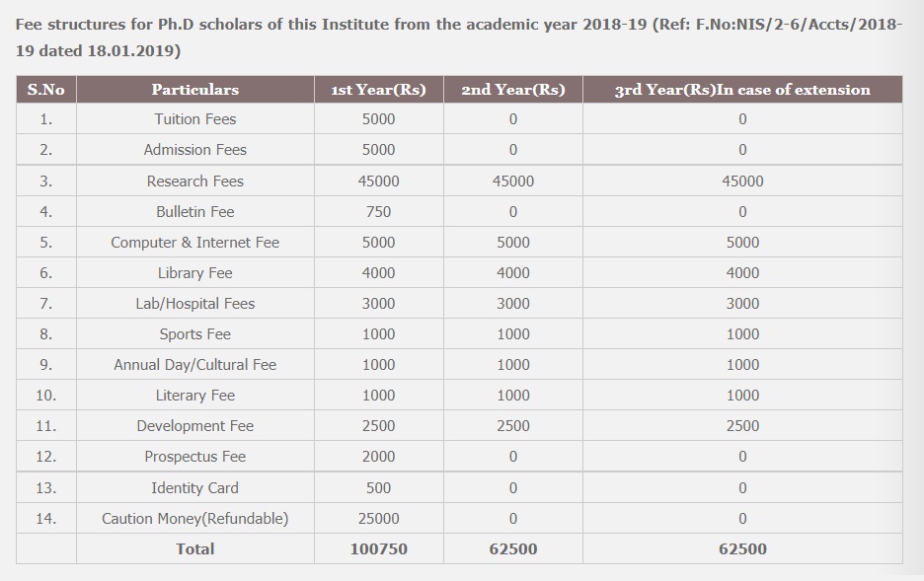The height and width of the screenshot is (581, 924).
Task: Select the Annual Day/Cultural Fee cell
Action: (195, 365)
